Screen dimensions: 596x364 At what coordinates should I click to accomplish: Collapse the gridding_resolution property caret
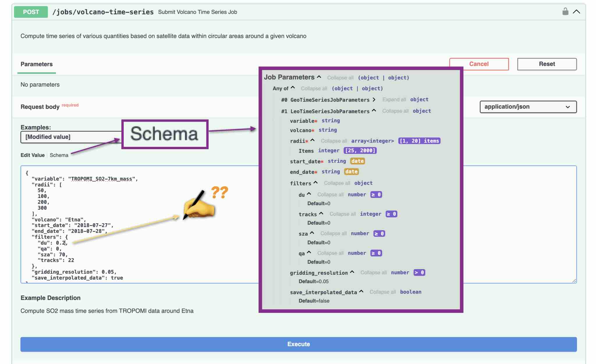352,272
